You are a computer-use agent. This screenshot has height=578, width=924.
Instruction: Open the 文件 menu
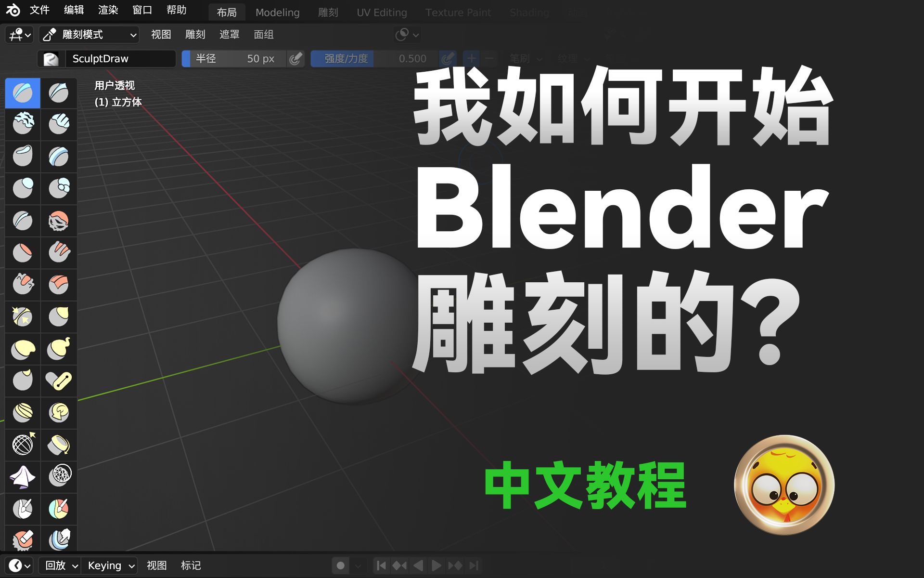coord(39,10)
